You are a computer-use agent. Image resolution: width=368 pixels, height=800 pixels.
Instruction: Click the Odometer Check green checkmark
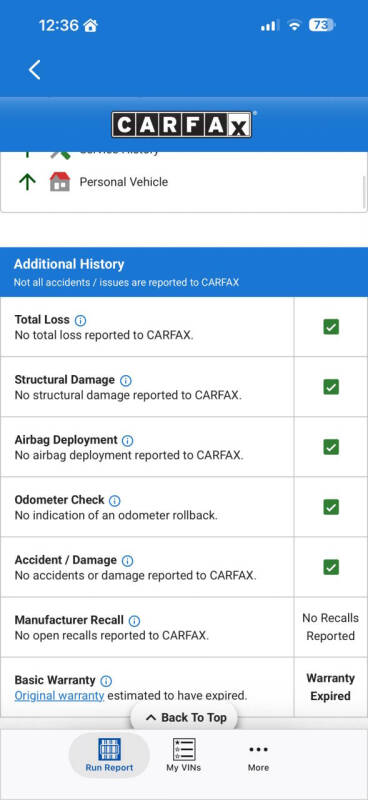pyautogui.click(x=331, y=507)
